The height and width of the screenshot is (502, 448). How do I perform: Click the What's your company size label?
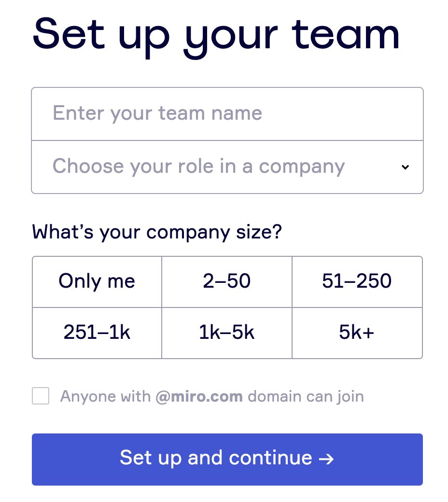pyautogui.click(x=157, y=232)
